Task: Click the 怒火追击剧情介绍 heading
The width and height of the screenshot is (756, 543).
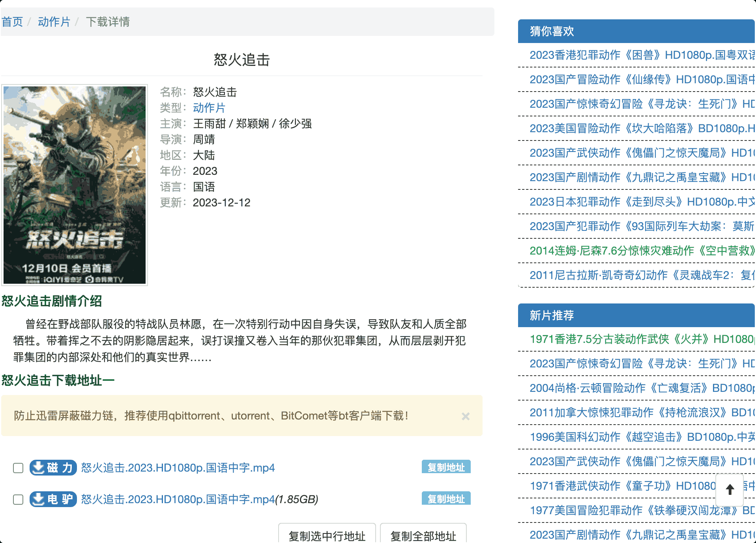Action: [x=52, y=301]
